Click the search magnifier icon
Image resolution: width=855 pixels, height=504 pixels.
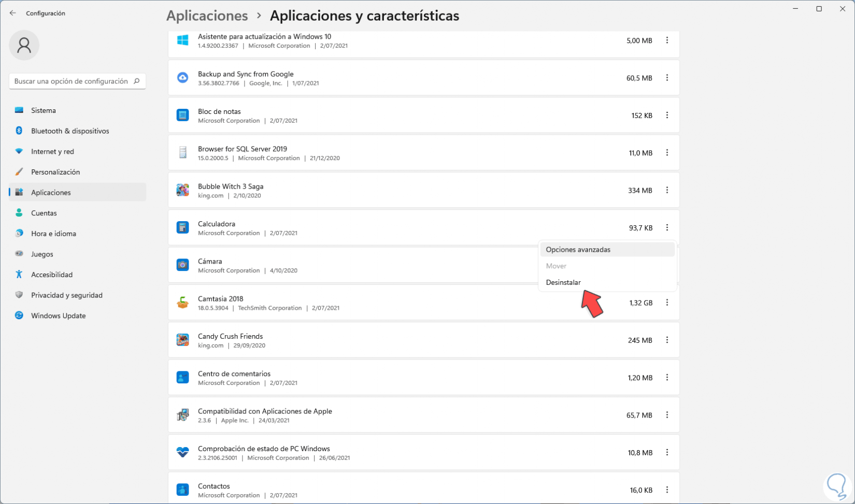click(x=137, y=81)
